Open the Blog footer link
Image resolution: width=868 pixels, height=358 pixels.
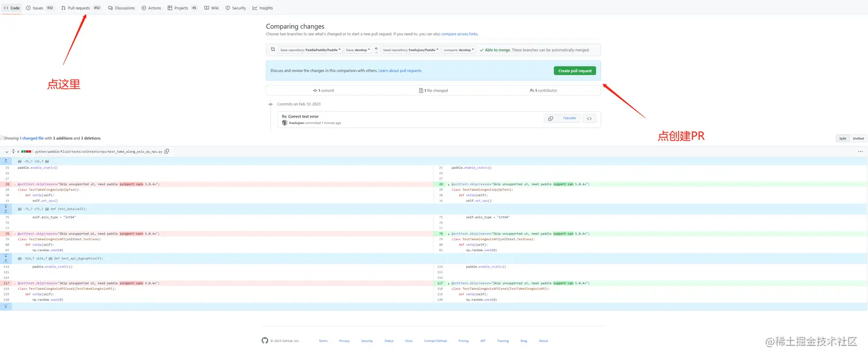coord(524,341)
